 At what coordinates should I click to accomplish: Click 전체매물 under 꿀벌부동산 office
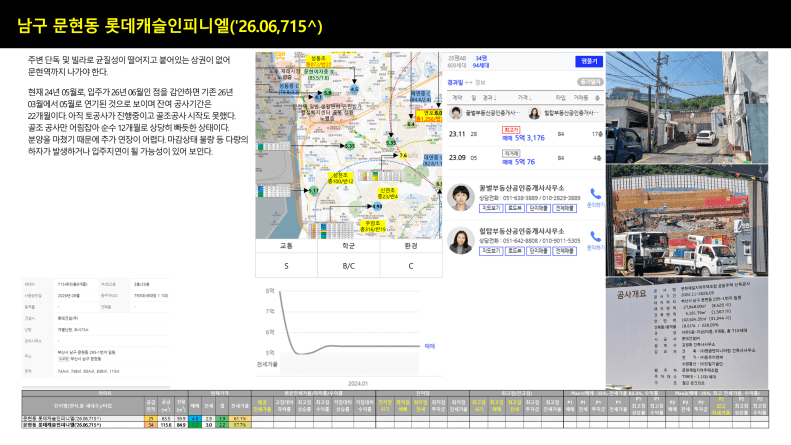pos(564,208)
